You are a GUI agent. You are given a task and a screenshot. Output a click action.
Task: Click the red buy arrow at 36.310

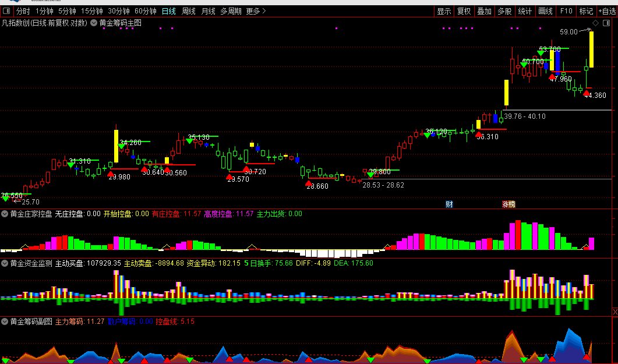point(478,134)
